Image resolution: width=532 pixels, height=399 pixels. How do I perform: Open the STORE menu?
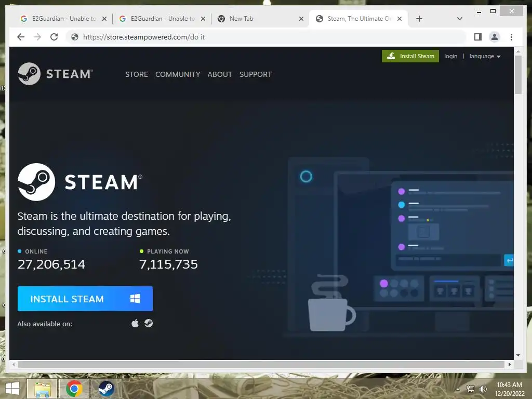[x=137, y=74]
